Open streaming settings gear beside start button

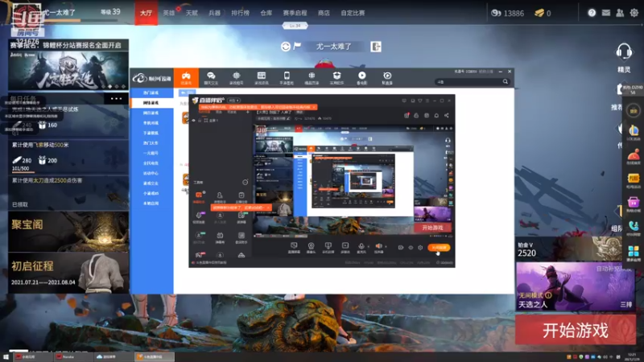point(420,248)
